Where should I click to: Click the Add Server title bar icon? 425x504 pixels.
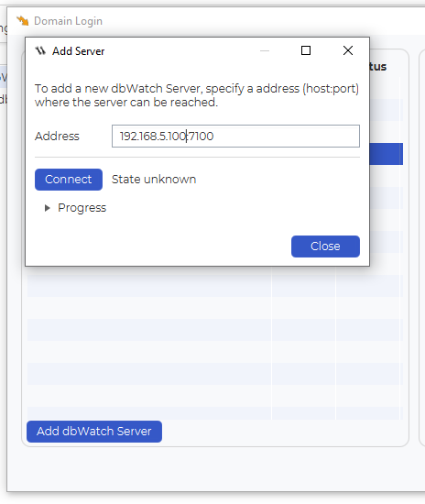(40, 50)
